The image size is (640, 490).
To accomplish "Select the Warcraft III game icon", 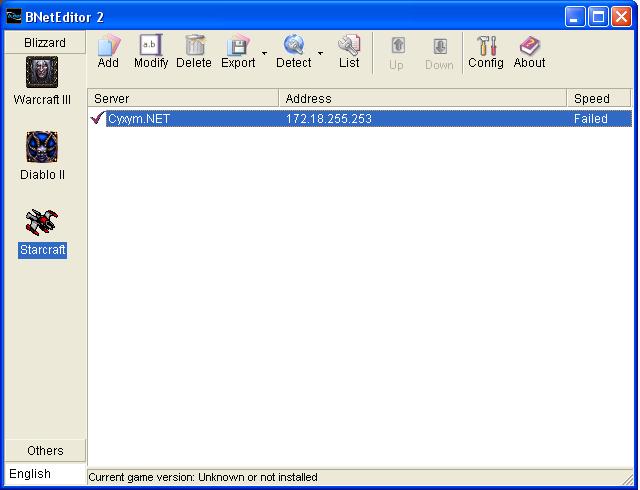I will 42,72.
